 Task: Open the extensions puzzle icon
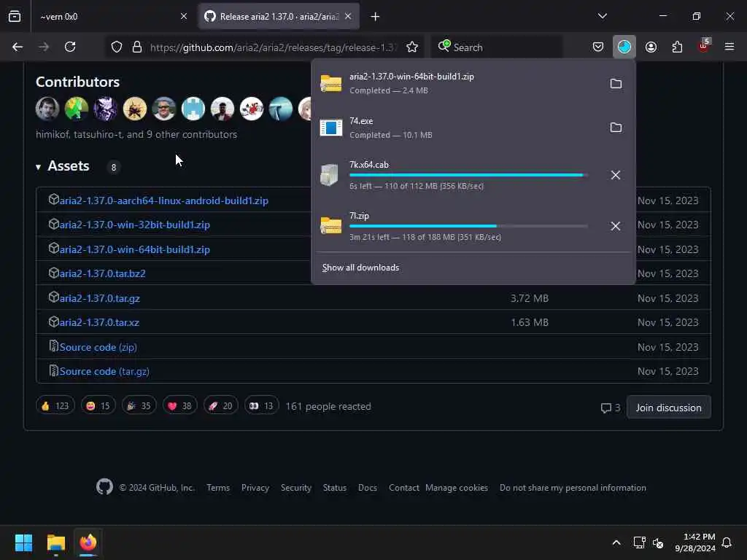pos(678,47)
